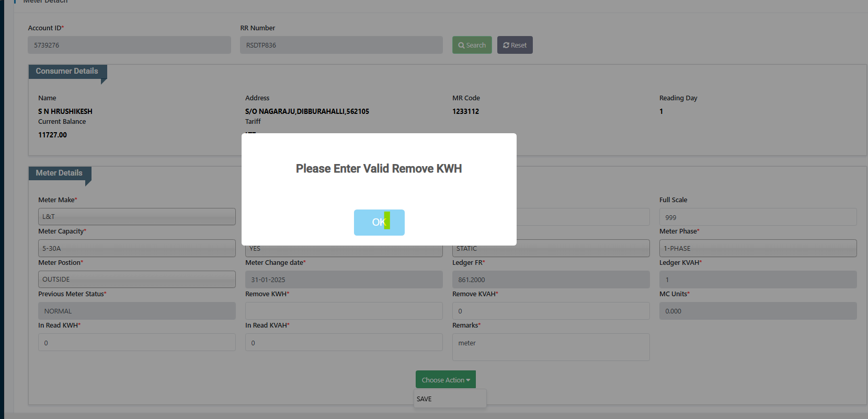Click the Consumer Details section header

click(x=67, y=71)
